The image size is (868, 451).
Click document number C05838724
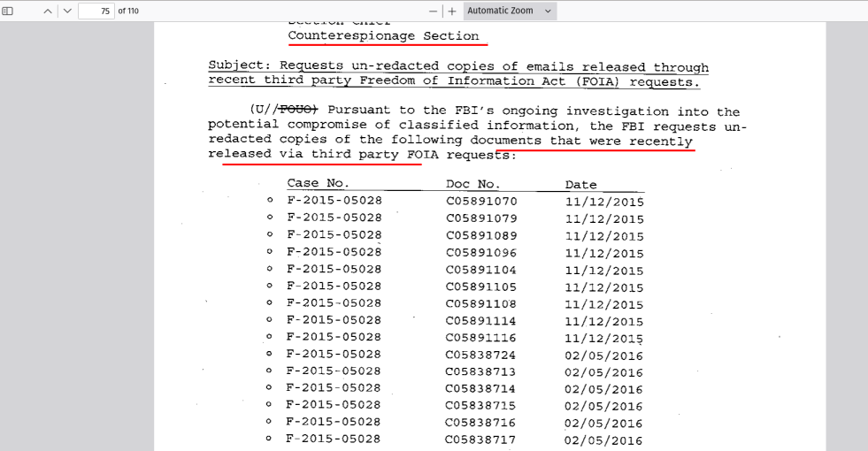click(480, 355)
